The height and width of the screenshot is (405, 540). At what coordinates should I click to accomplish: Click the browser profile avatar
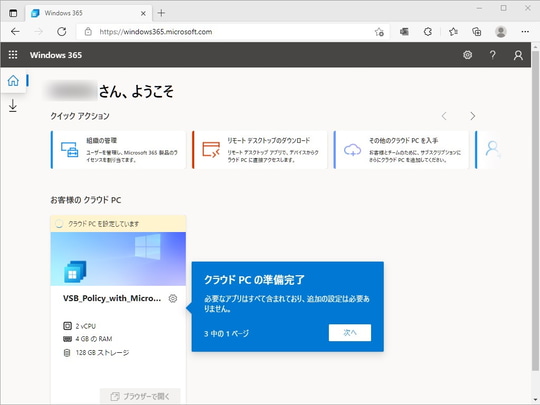coord(500,32)
